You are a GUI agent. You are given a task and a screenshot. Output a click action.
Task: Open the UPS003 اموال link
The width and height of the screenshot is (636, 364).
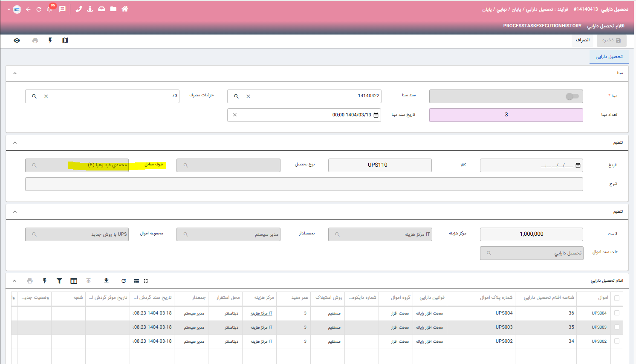pos(599,327)
